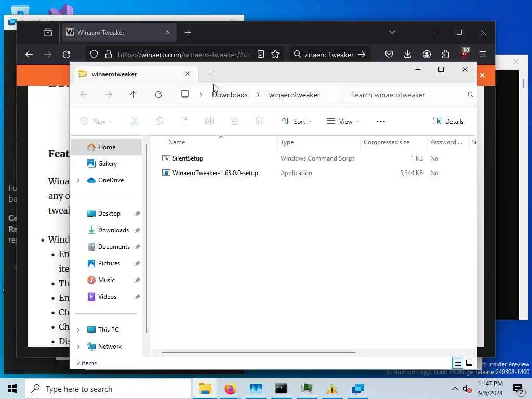Click chevron between Downloads and winaerotweaker
Screen dimensions: 532x399
click(x=258, y=95)
